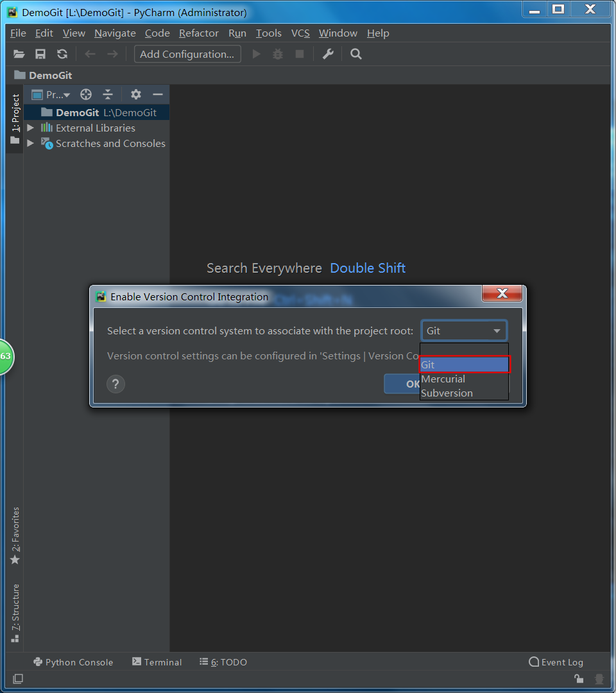
Task: Select the External Libraries tree row
Action: 97,128
